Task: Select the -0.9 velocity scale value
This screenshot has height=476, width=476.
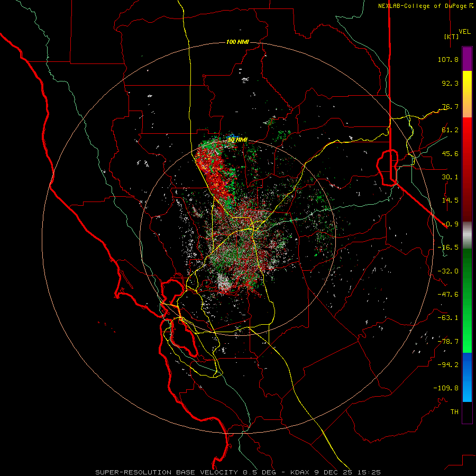Action: pyautogui.click(x=450, y=224)
